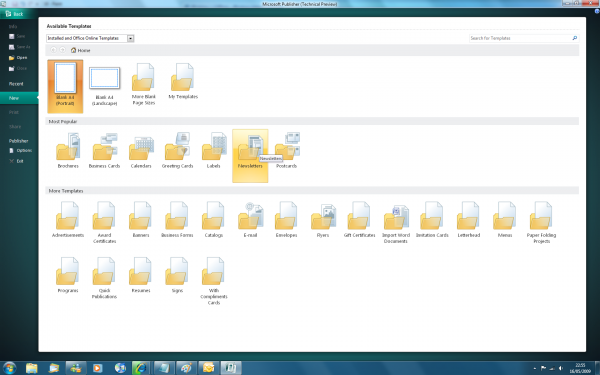Click Exit in the sidebar
Screen dimensions: 600x375
(16, 161)
